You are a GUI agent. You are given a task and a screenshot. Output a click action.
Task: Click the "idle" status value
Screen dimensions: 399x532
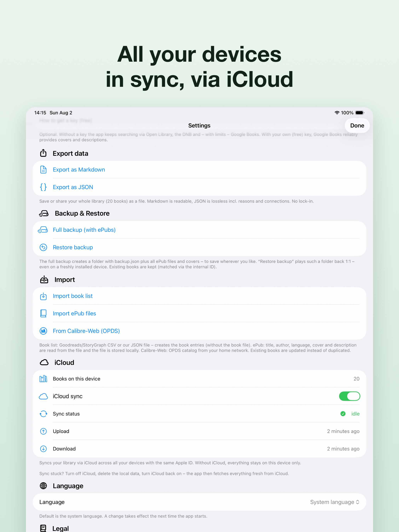click(355, 414)
